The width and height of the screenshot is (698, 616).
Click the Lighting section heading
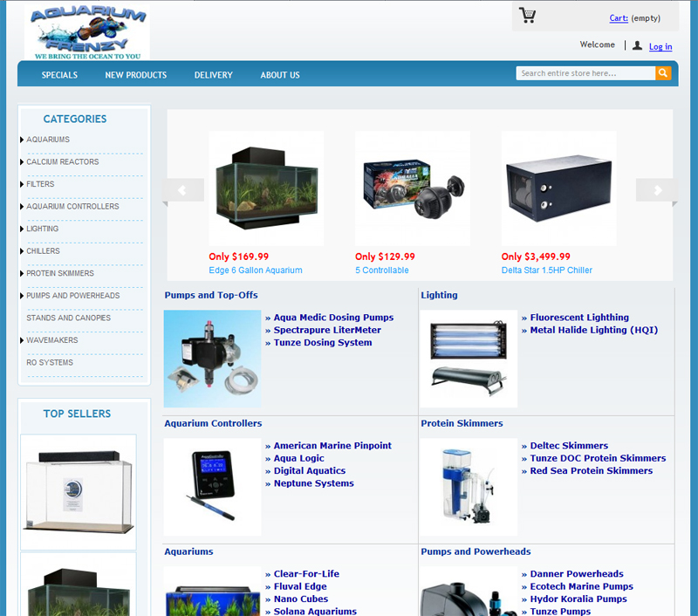[x=439, y=295]
